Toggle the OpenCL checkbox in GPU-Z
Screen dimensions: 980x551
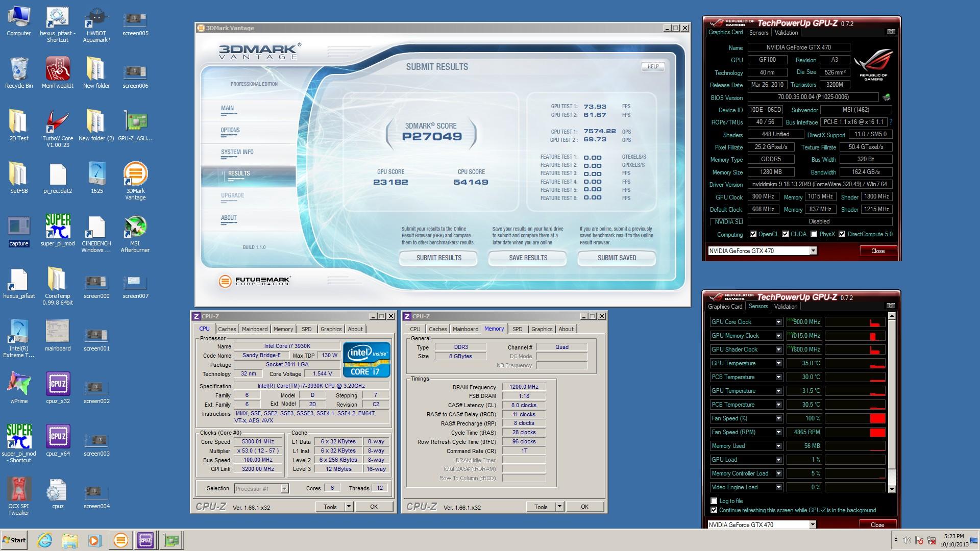click(x=753, y=234)
